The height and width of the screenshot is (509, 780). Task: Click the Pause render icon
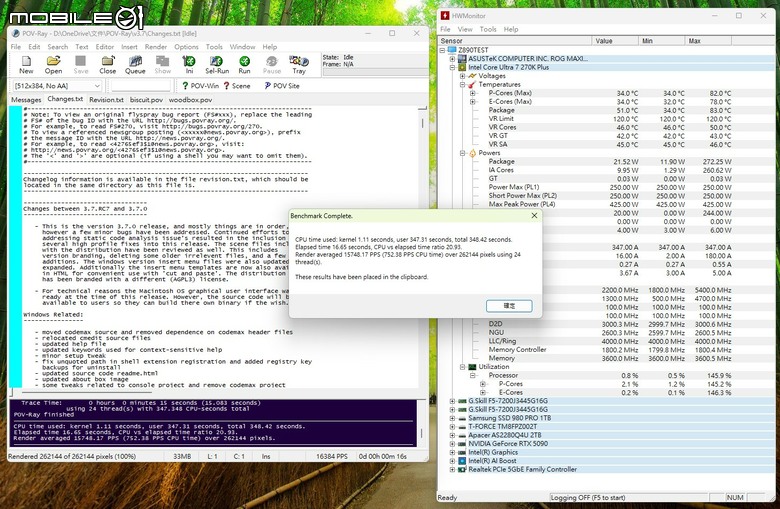pyautogui.click(x=272, y=65)
